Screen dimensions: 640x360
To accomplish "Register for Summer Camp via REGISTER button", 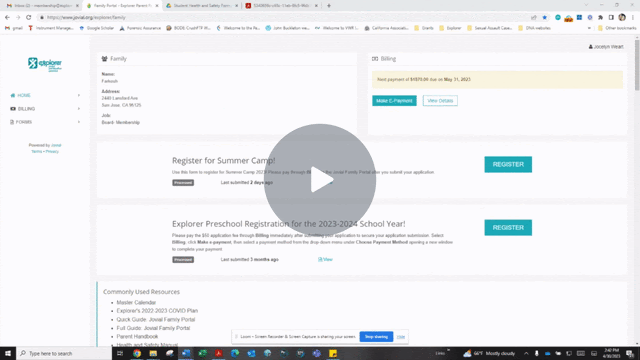I will [x=508, y=164].
